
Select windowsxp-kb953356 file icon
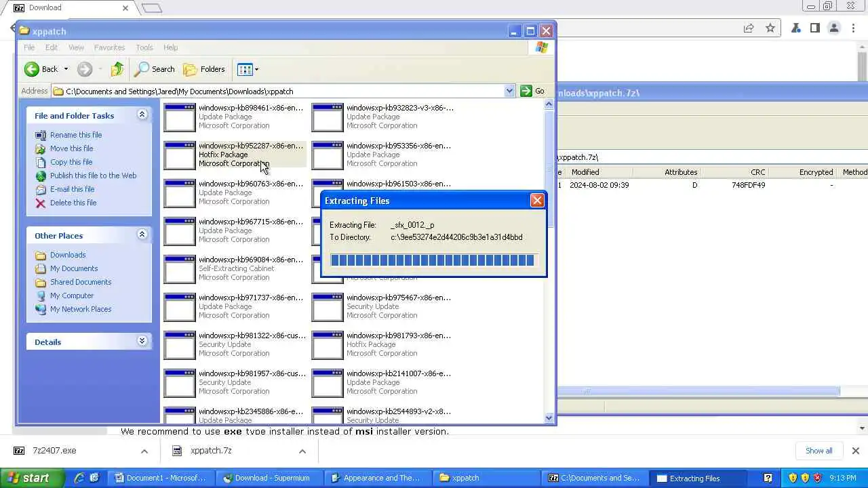coord(328,155)
